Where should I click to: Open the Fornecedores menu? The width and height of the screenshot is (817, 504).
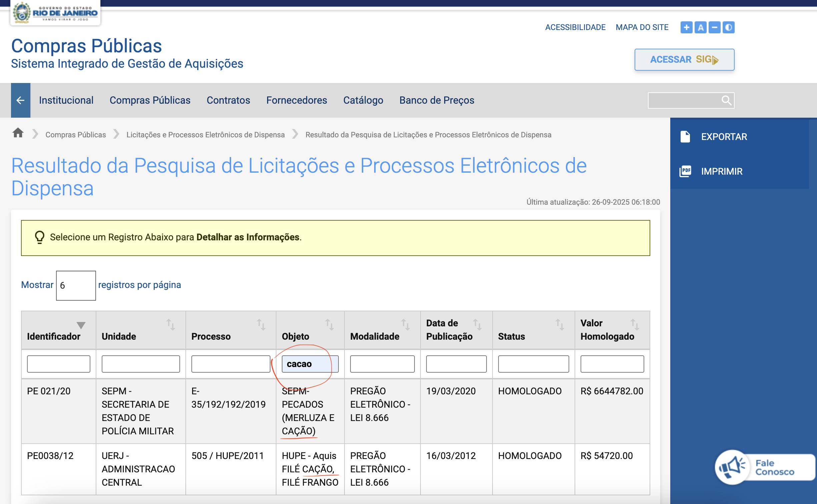(x=296, y=100)
